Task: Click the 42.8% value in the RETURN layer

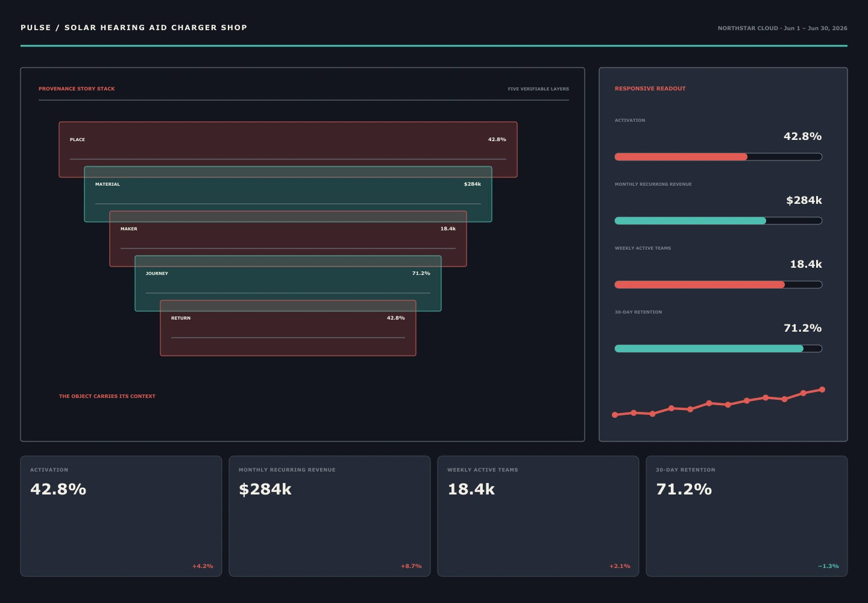Action: click(396, 318)
